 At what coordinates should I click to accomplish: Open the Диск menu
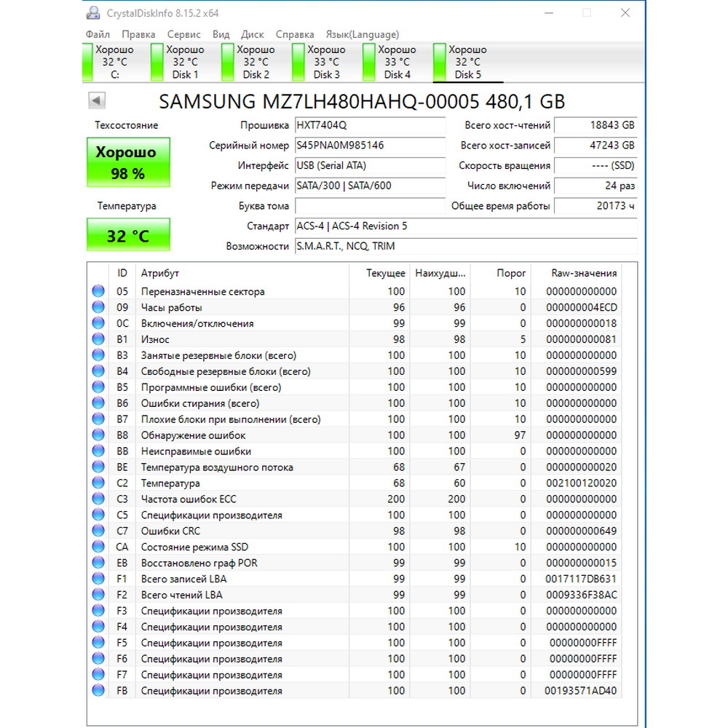click(252, 34)
